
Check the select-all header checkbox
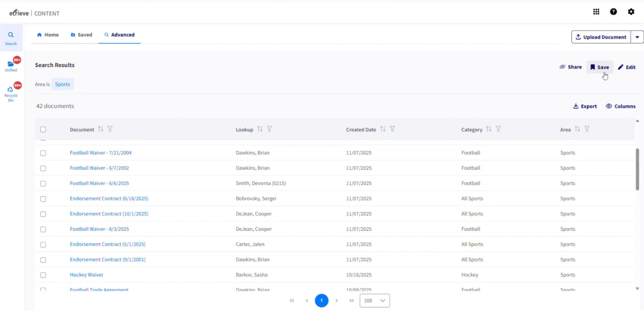coord(43,129)
